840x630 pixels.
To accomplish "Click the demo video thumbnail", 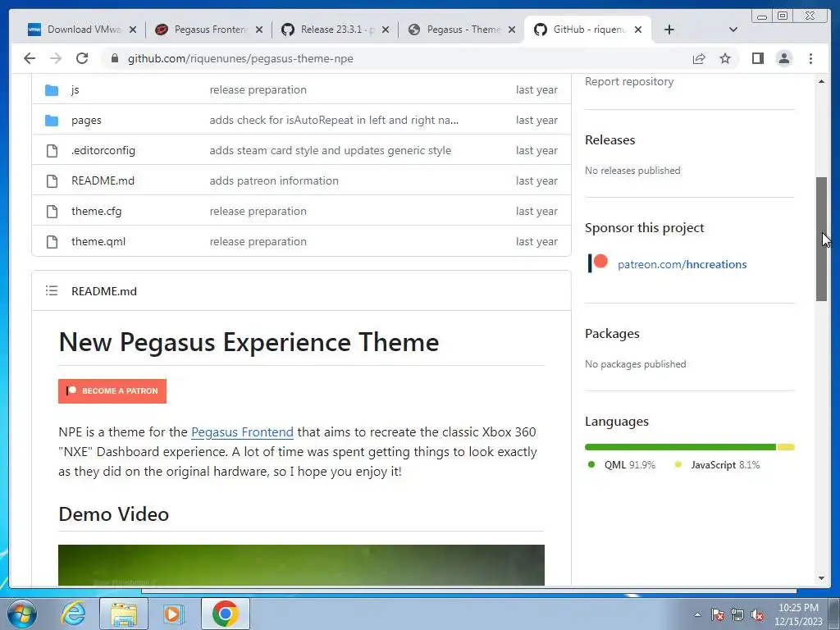I will tap(301, 564).
